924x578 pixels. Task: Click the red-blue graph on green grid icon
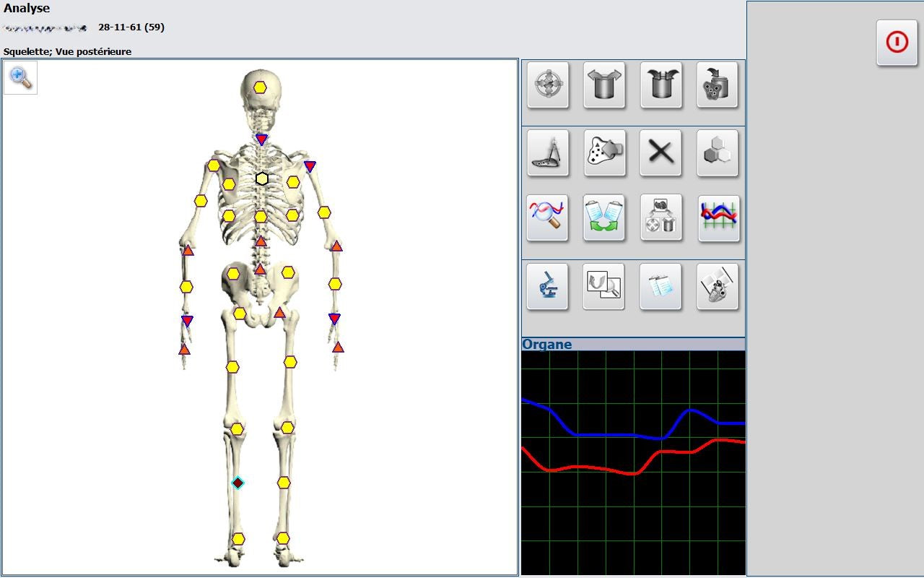point(719,217)
